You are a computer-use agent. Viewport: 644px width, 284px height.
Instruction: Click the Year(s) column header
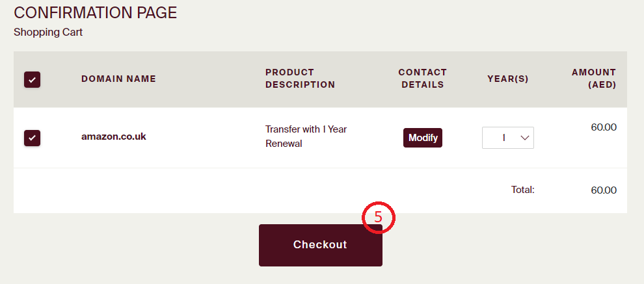tap(508, 79)
